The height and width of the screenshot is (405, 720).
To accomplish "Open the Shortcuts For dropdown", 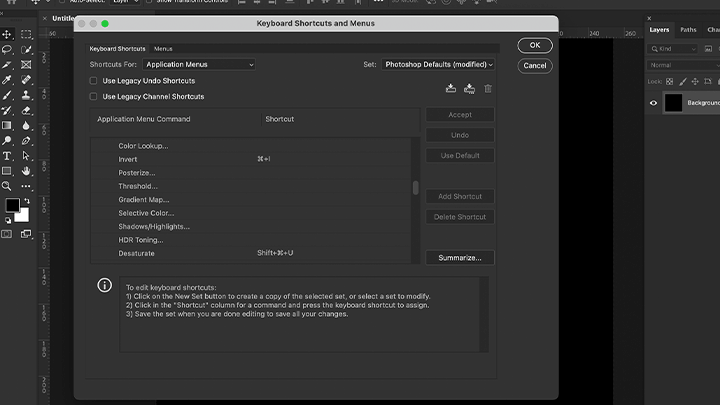I will pos(199,64).
